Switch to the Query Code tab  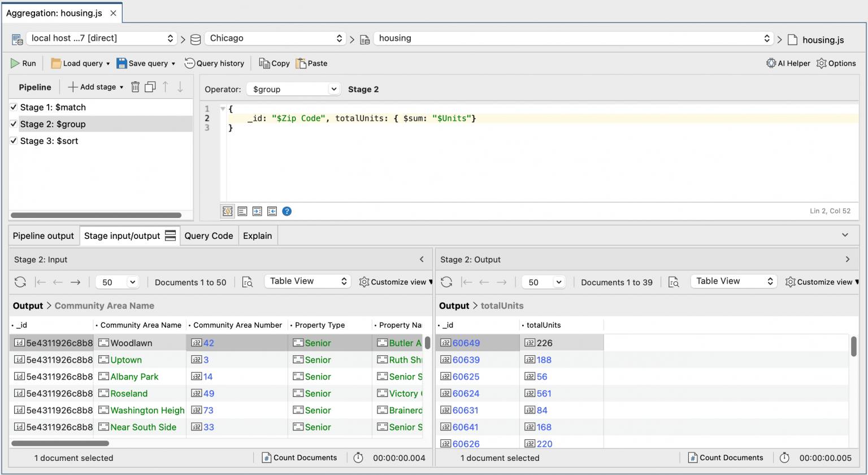[x=209, y=236]
